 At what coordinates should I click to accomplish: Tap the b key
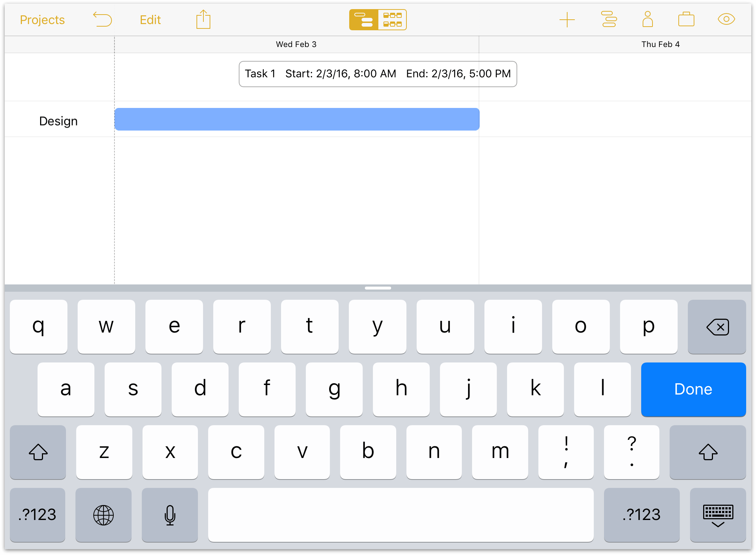368,452
